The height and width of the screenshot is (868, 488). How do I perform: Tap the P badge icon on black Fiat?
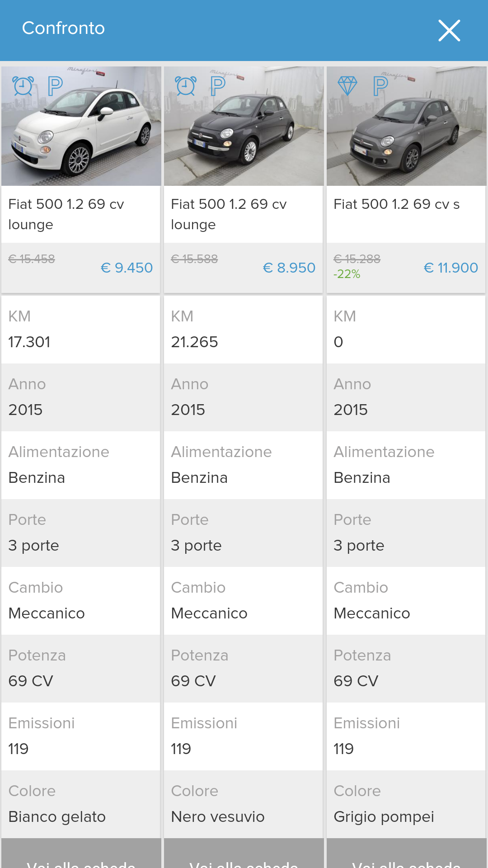pyautogui.click(x=218, y=86)
